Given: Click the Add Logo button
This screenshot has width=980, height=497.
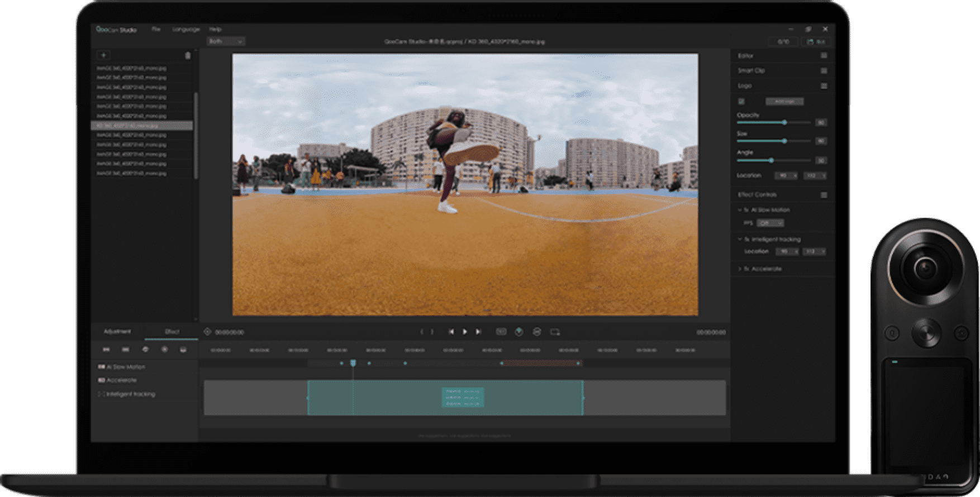Looking at the screenshot, I should pos(784,102).
